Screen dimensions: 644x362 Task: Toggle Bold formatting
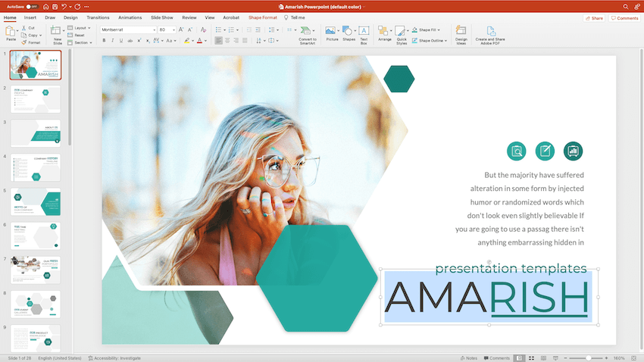point(104,41)
